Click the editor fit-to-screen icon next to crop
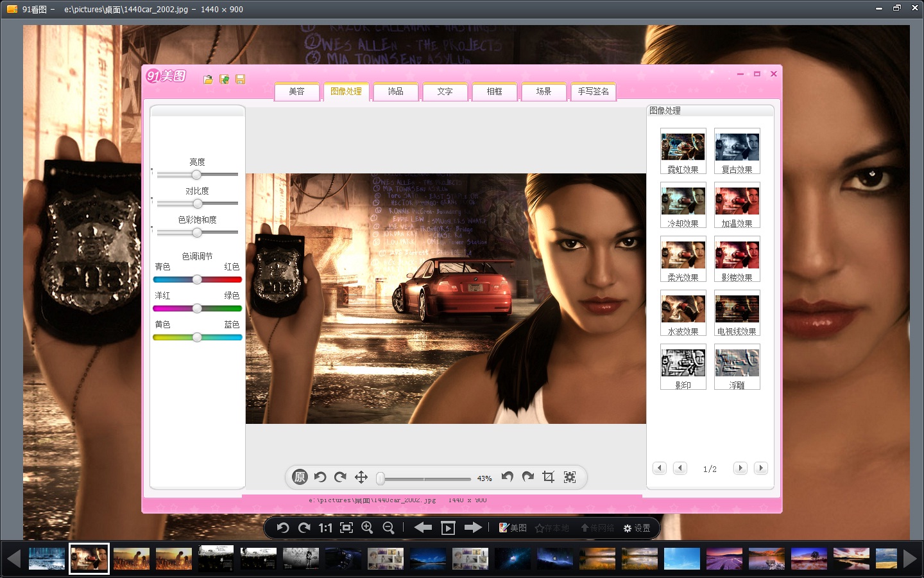 [570, 477]
